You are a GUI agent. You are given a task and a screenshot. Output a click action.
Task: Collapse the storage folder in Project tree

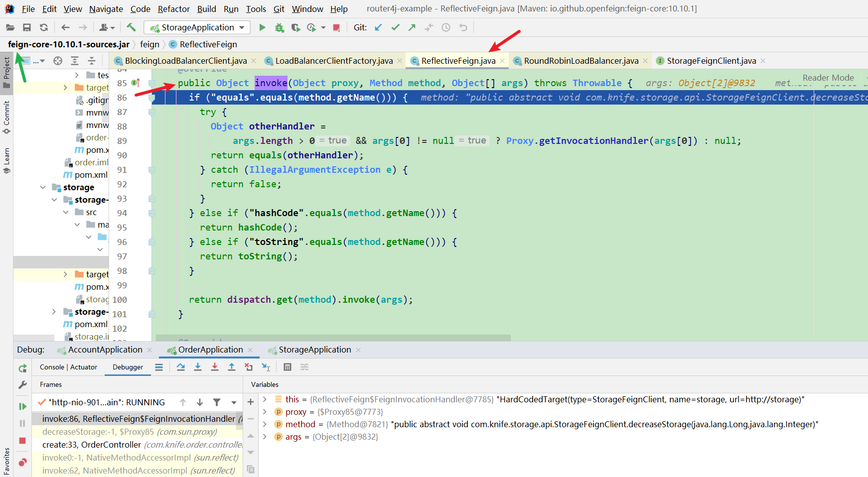[x=43, y=187]
